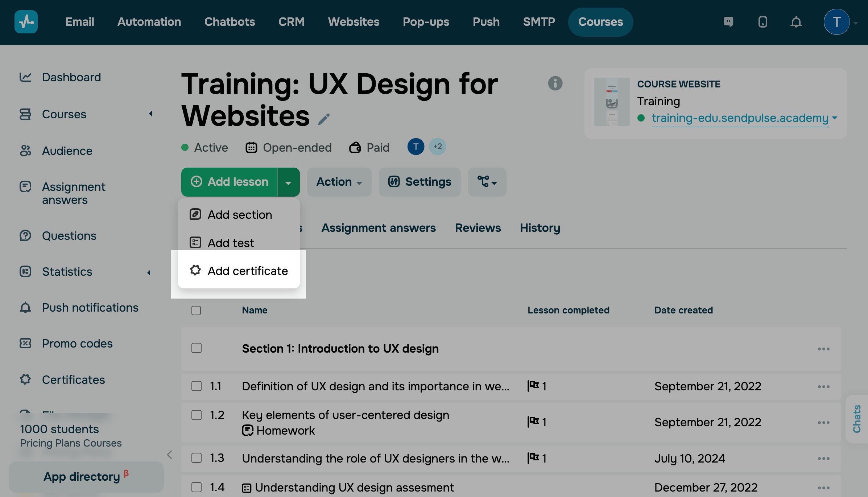Select checkbox for lesson 1.3
Image resolution: width=868 pixels, height=497 pixels.
[196, 458]
